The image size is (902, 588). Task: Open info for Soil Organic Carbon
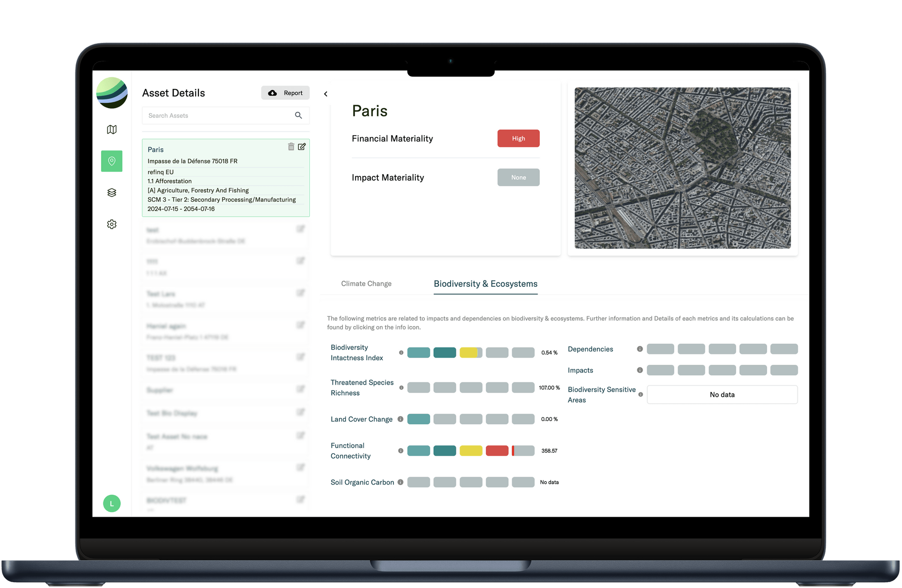point(400,482)
